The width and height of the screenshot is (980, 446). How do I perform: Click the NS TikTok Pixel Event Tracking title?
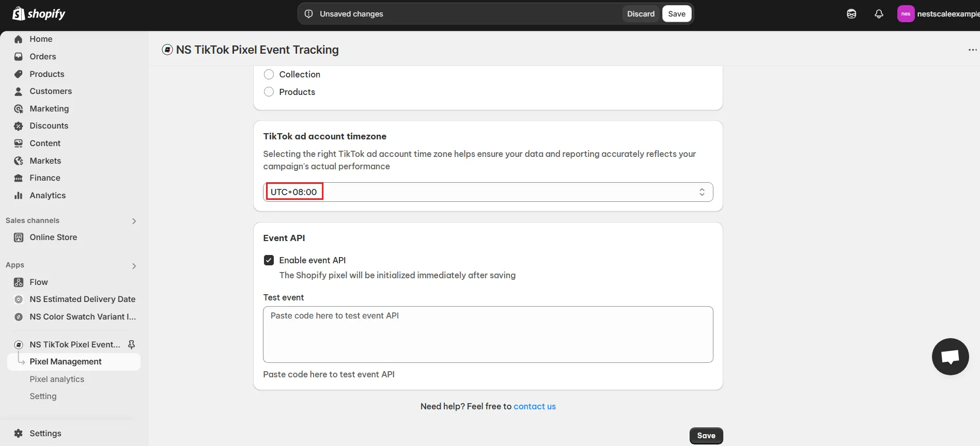pyautogui.click(x=257, y=50)
